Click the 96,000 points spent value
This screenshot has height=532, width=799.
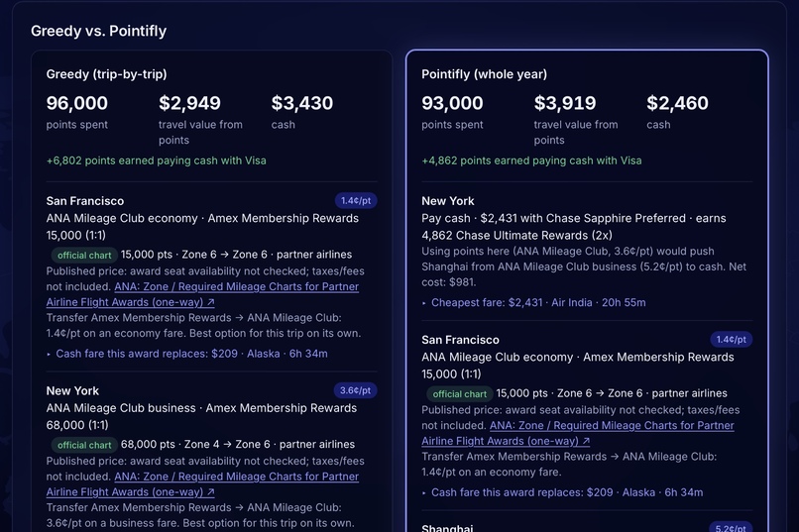pyautogui.click(x=77, y=103)
